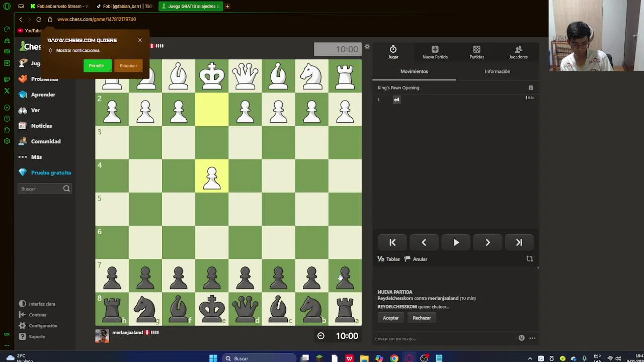Click the opening book icon beside King's Pawn Opening
The width and height of the screenshot is (644, 362).
click(531, 87)
